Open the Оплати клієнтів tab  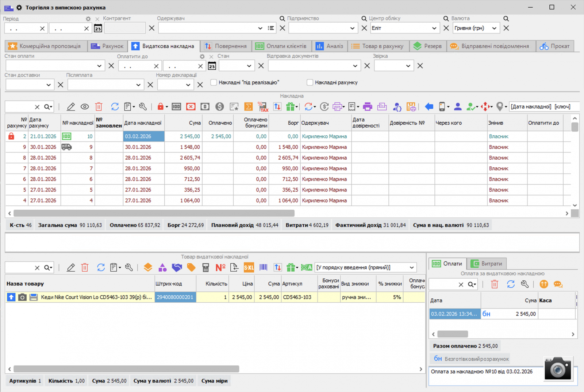tap(281, 46)
